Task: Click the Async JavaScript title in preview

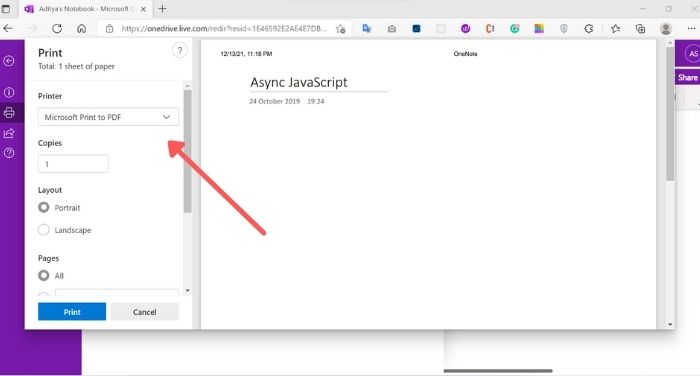Action: pos(299,82)
